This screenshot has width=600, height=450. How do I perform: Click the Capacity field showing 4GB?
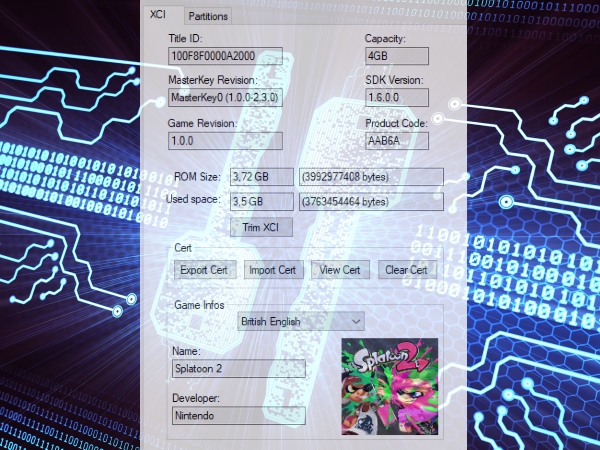pyautogui.click(x=397, y=56)
